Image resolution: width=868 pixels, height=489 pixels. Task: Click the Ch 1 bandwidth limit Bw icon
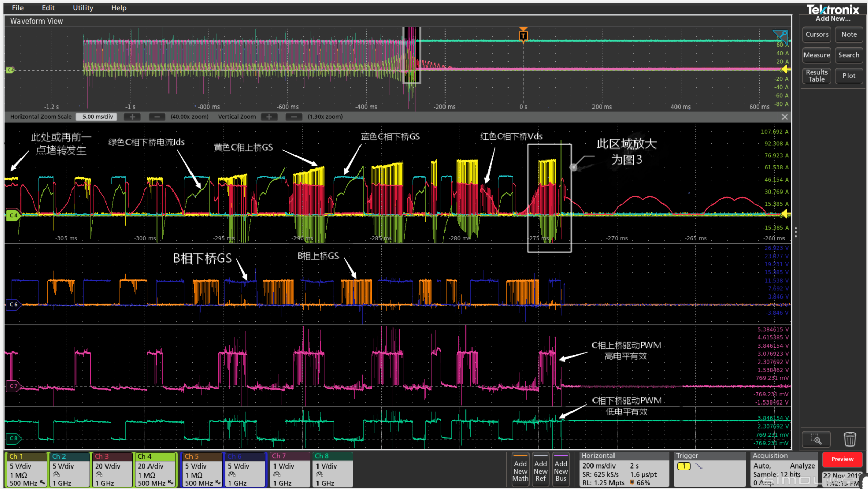43,483
